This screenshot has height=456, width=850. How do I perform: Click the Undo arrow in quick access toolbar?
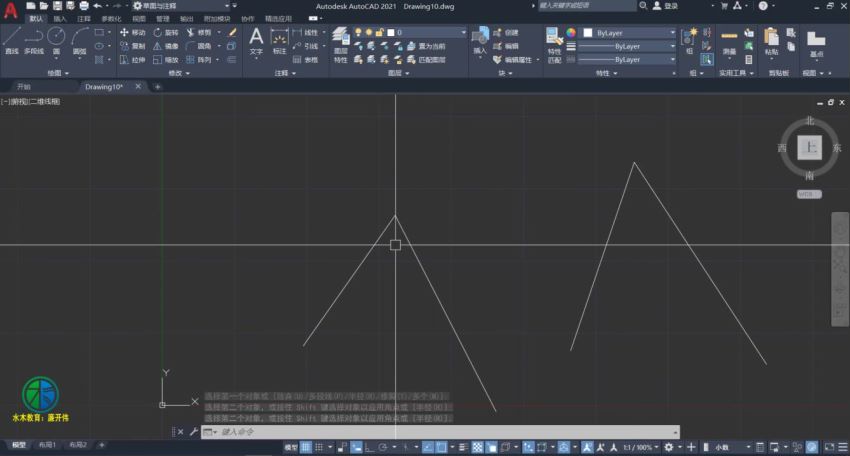pos(97,6)
